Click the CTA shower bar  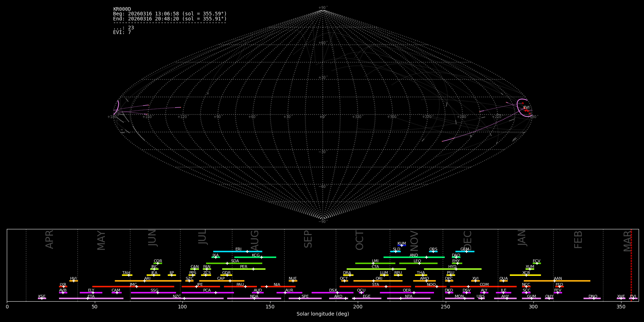(x=376, y=269)
